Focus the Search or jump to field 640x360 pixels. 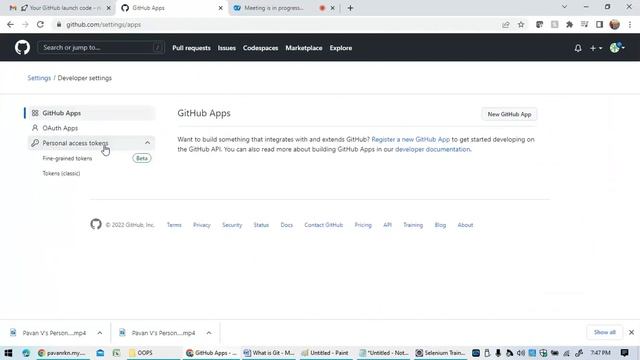tap(101, 48)
